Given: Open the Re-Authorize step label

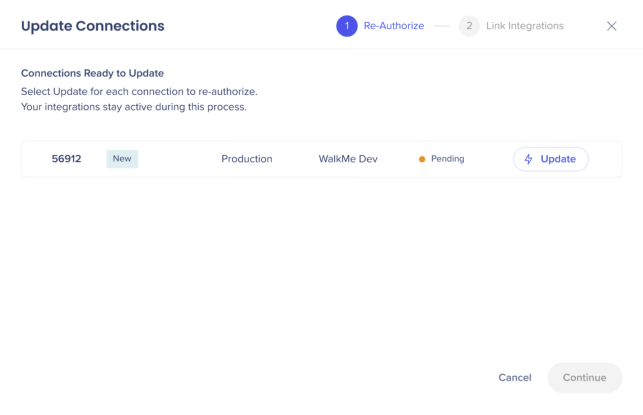Looking at the screenshot, I should pyautogui.click(x=394, y=26).
